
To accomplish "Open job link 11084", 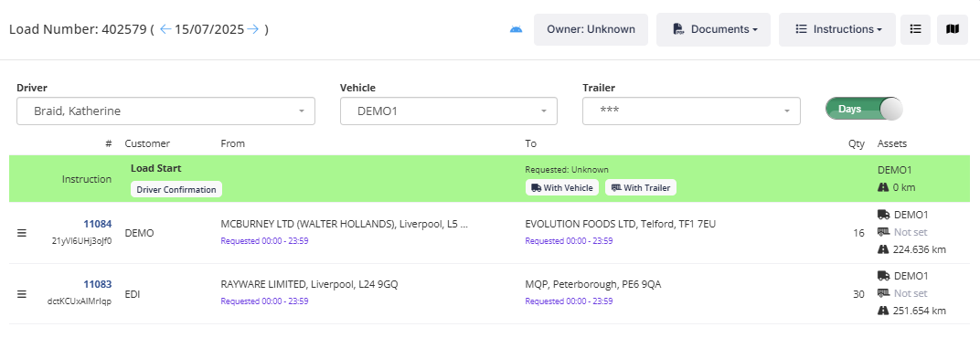I will pos(98,224).
